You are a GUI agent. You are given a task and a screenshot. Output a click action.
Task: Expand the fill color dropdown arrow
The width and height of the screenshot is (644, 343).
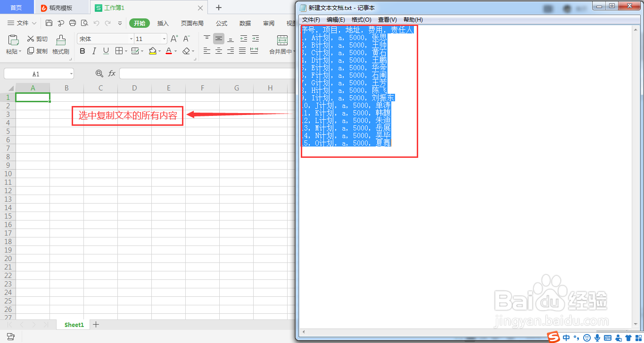coord(159,51)
